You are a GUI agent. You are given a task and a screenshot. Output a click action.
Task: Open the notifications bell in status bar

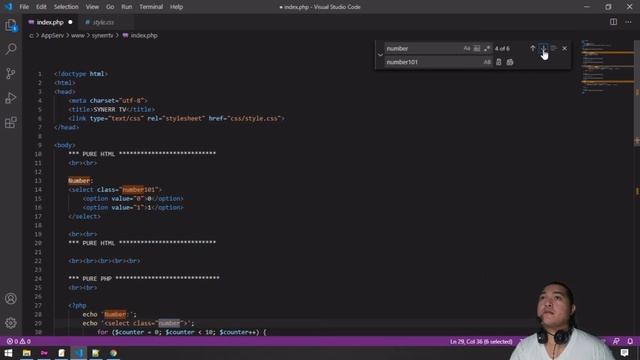pyautogui.click(x=630, y=341)
